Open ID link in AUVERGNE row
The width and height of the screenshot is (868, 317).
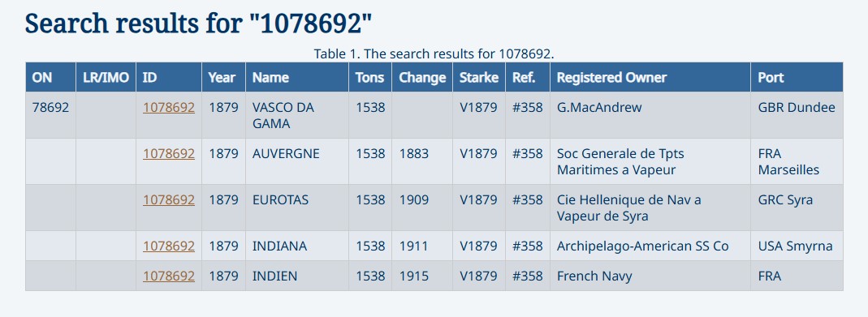coord(169,153)
